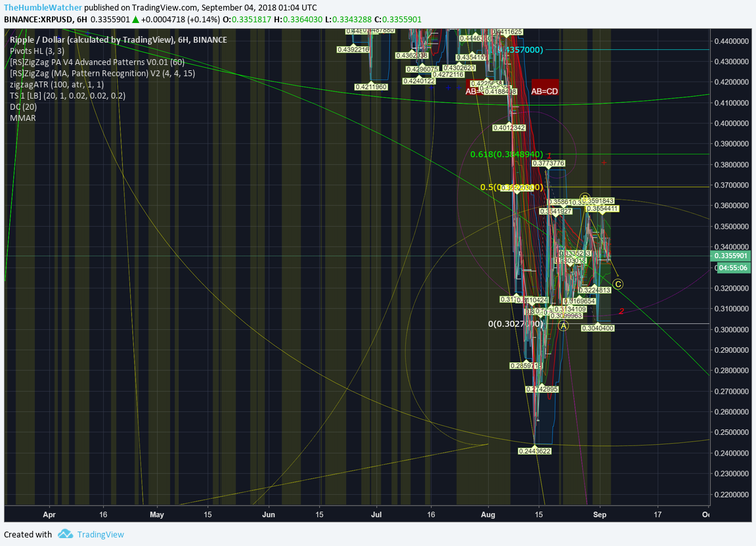This screenshot has width=756, height=546.
Task: Click the Sep date on time axis
Action: coord(599,514)
